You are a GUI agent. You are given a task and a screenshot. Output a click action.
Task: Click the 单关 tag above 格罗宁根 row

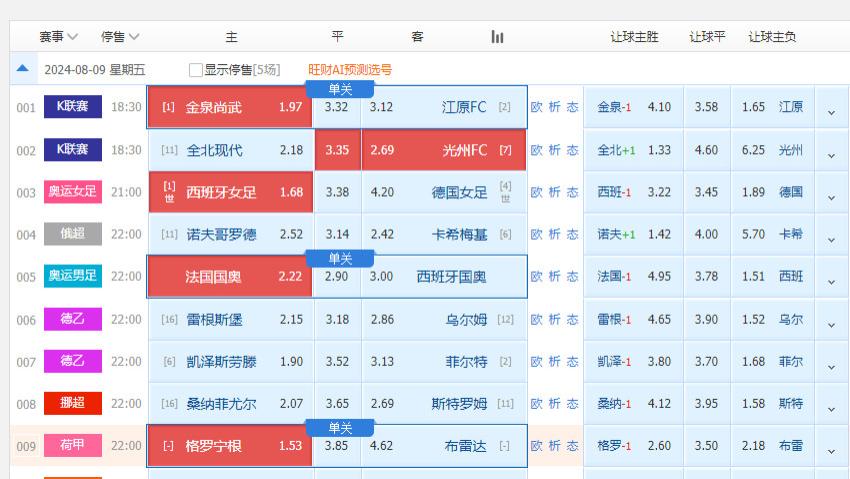tap(340, 428)
